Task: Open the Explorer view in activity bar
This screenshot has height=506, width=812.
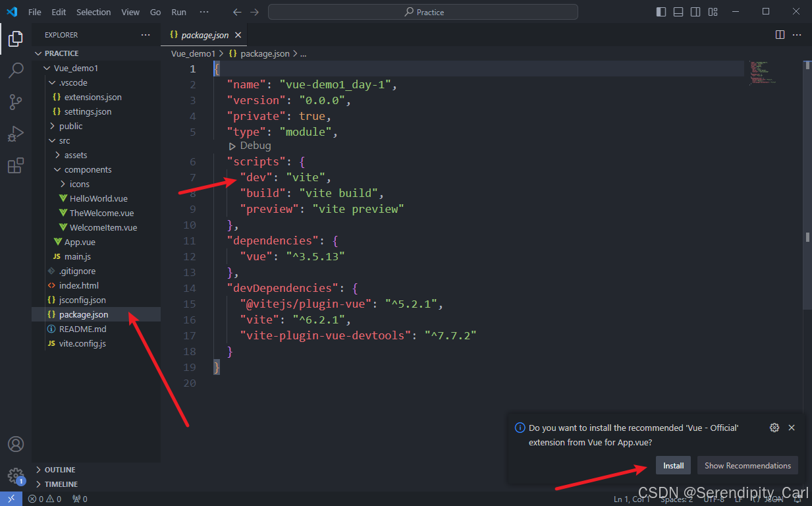Action: 16,39
